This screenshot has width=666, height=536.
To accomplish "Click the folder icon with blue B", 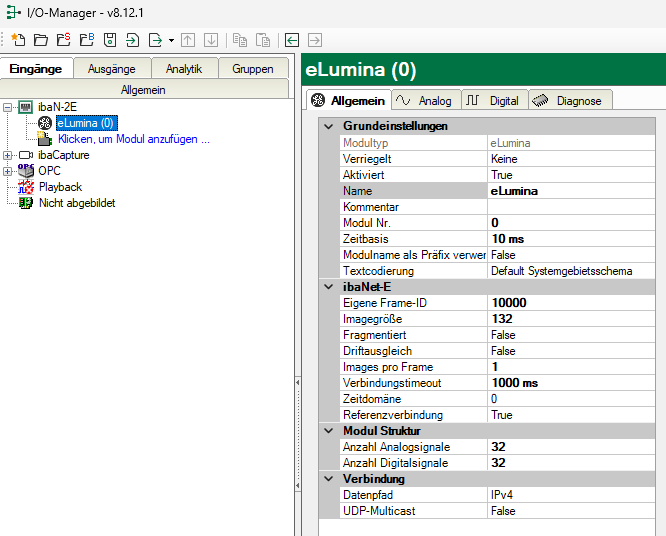I will (86, 40).
